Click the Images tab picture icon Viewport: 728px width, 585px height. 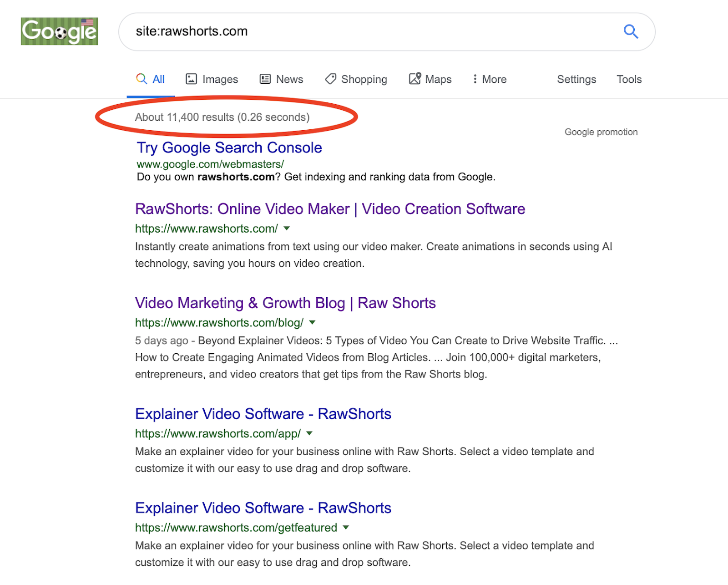(191, 79)
